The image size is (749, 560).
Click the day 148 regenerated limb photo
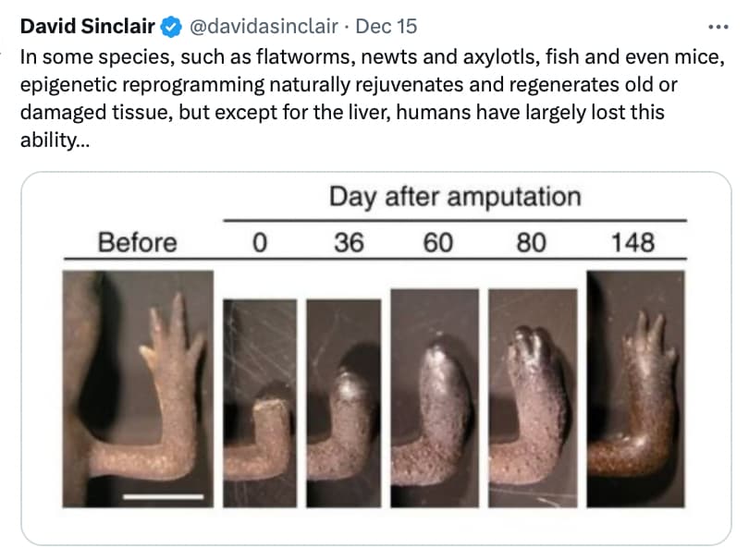coord(636,389)
